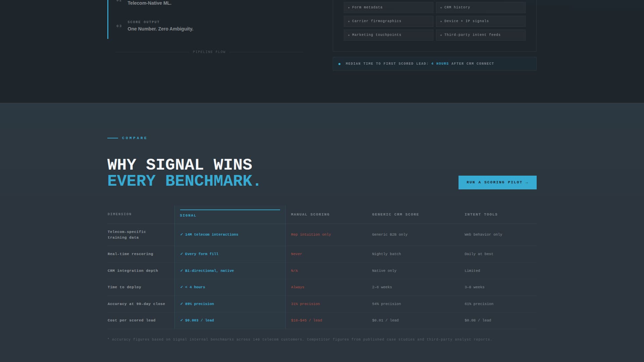644x362 pixels.
Task: Click the Pipeline Flow divider label
Action: pos(209,52)
